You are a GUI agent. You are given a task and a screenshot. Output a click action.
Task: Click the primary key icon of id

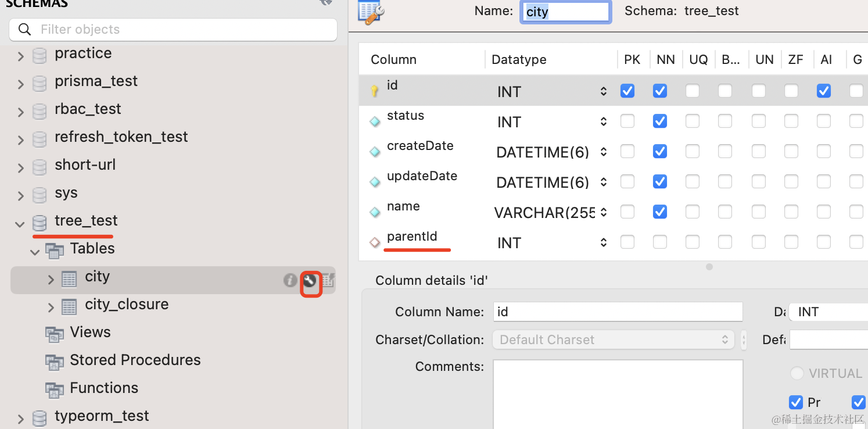tap(375, 91)
